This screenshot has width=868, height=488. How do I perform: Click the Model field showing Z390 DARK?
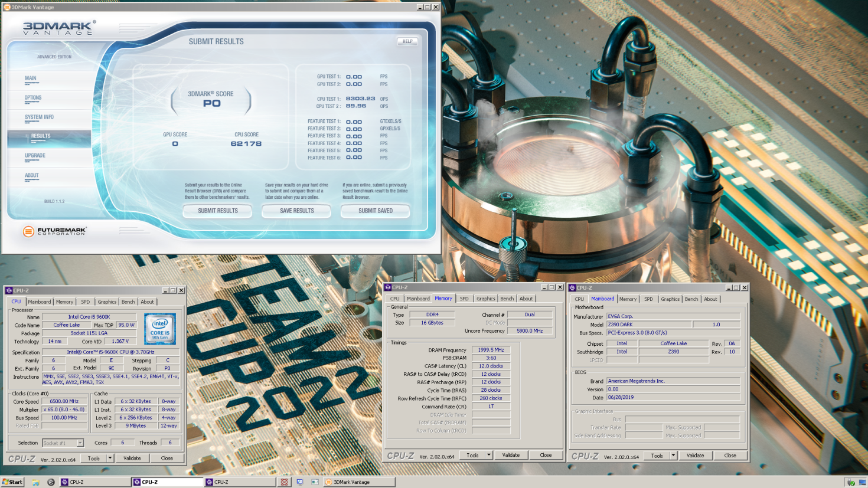(x=649, y=325)
